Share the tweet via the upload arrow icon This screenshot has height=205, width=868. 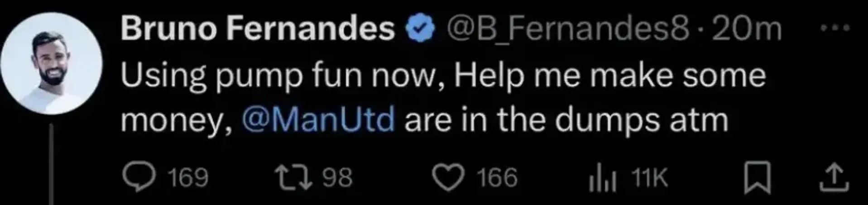click(x=834, y=177)
